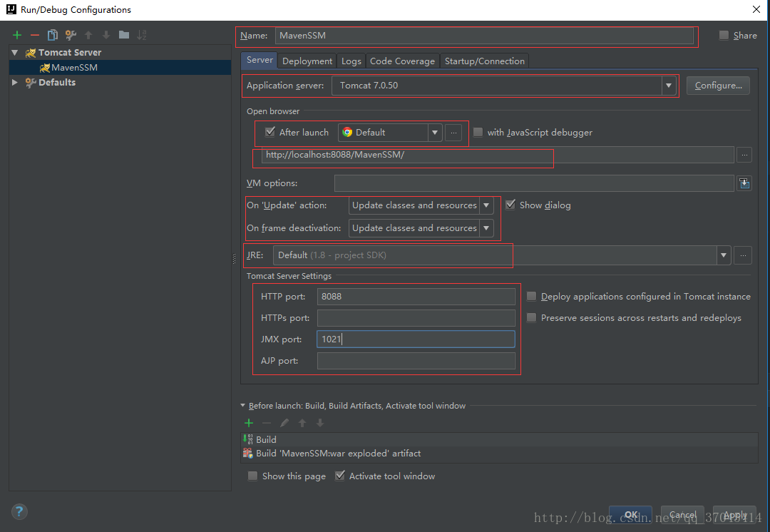
Task: Click the HTTPs port field
Action: pos(416,318)
